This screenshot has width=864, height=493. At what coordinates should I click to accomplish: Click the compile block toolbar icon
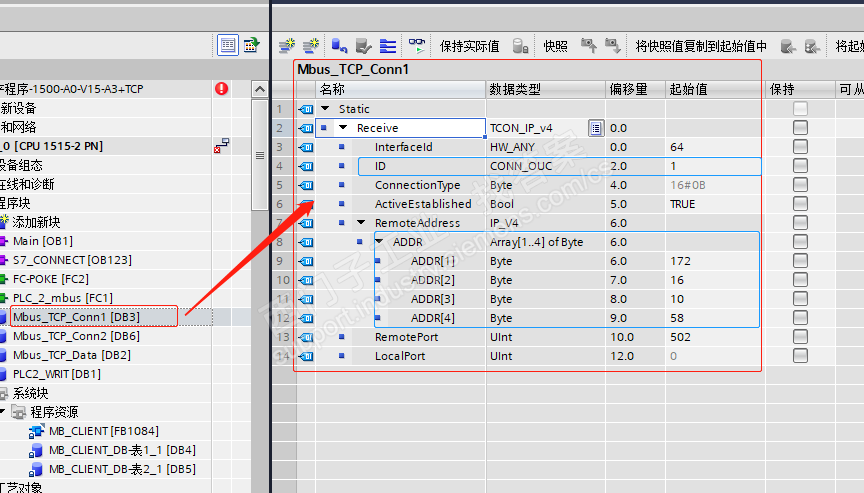[363, 46]
